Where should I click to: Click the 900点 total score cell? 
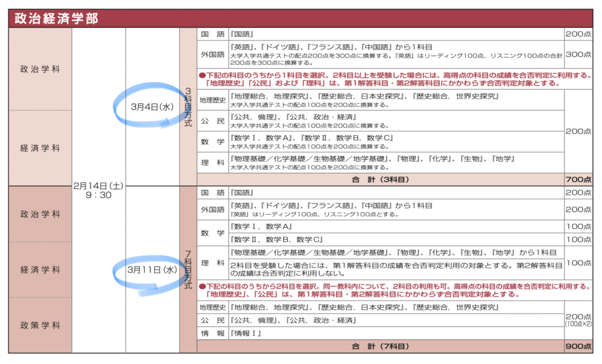click(578, 347)
